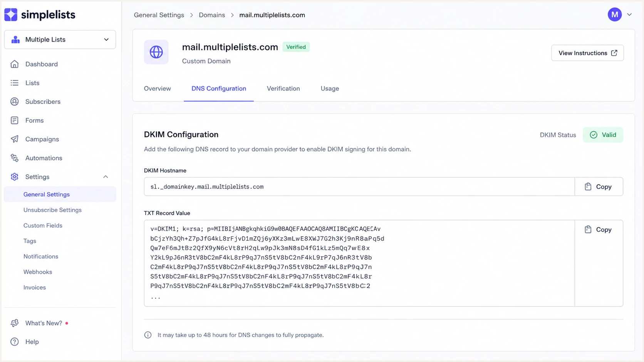Screen dimensions: 644x362
Task: Click General Settings breadcrumb link
Action: pyautogui.click(x=159, y=15)
